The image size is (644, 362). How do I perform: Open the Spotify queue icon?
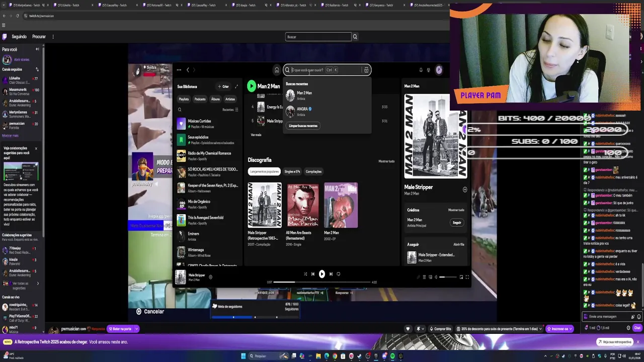pos(424,277)
